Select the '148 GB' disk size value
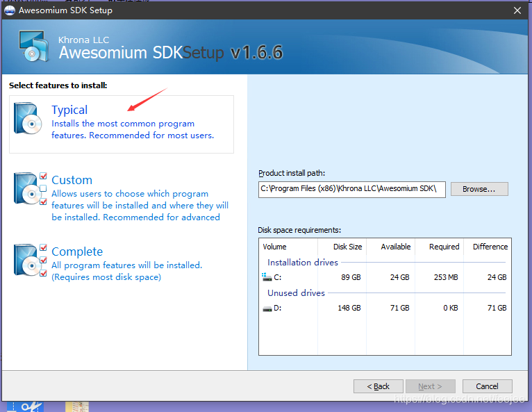Image resolution: width=532 pixels, height=412 pixels. pyautogui.click(x=349, y=308)
